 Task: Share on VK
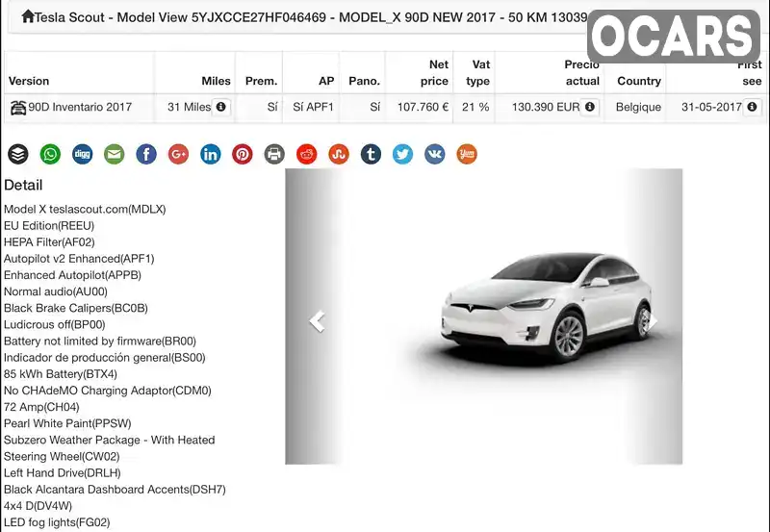click(435, 154)
